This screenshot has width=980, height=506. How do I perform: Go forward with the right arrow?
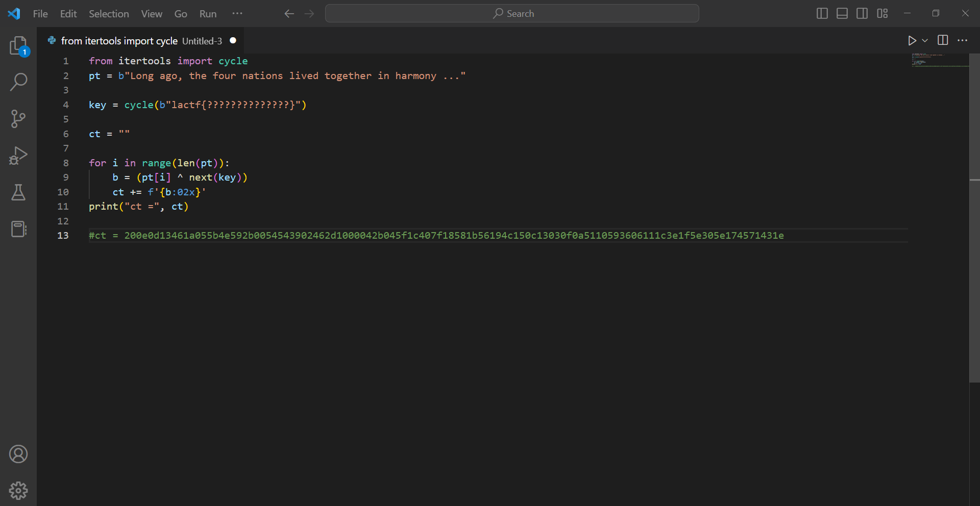(x=309, y=14)
